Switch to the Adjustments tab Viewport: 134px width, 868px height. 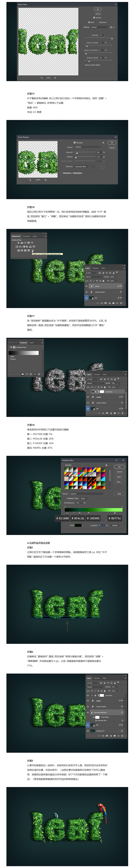[16, 236]
